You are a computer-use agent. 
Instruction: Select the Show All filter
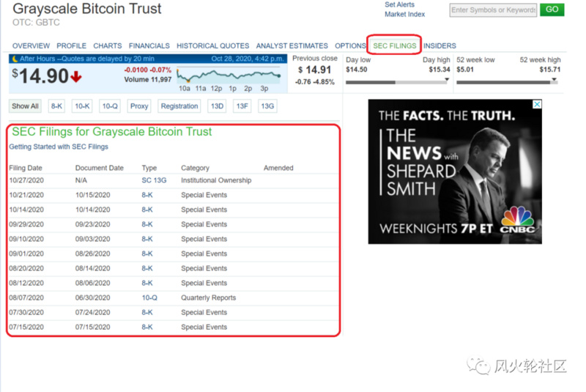click(25, 106)
